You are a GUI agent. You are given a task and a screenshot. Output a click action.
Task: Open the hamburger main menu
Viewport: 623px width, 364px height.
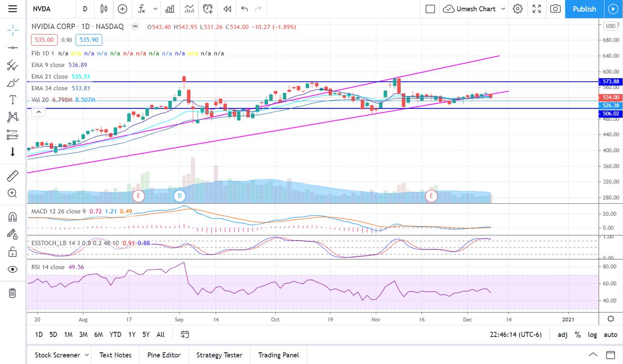click(x=13, y=9)
